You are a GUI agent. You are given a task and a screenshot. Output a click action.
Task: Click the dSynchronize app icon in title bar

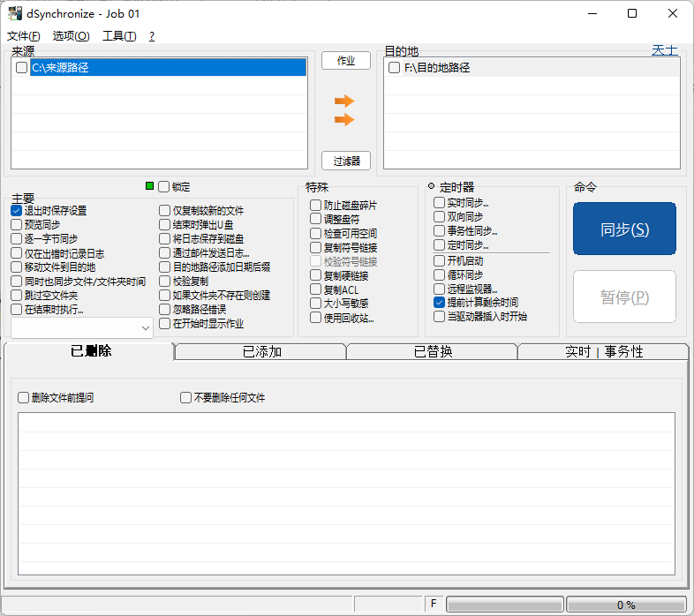click(15, 14)
